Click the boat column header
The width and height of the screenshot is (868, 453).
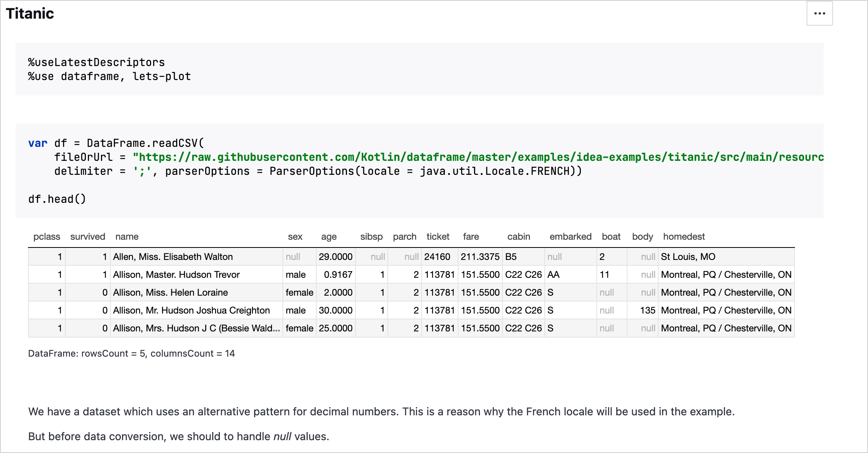coord(611,237)
